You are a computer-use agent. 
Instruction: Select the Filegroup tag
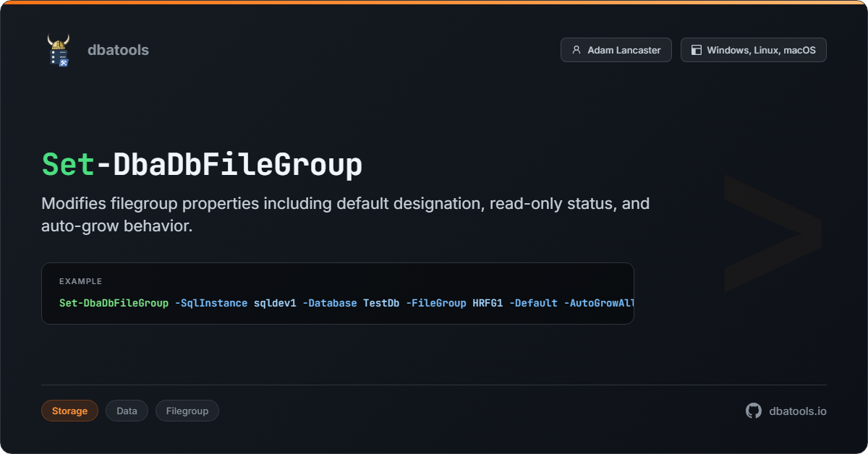coord(187,411)
